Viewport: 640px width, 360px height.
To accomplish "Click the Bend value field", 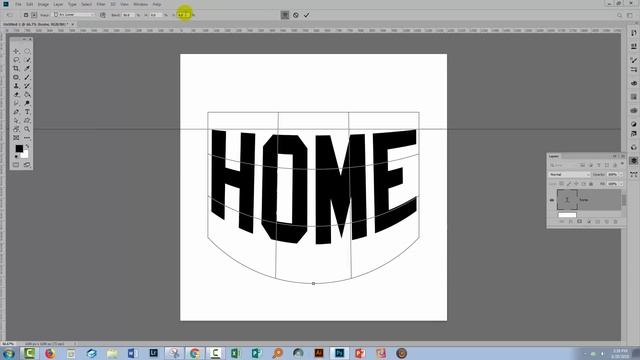I will (128, 15).
